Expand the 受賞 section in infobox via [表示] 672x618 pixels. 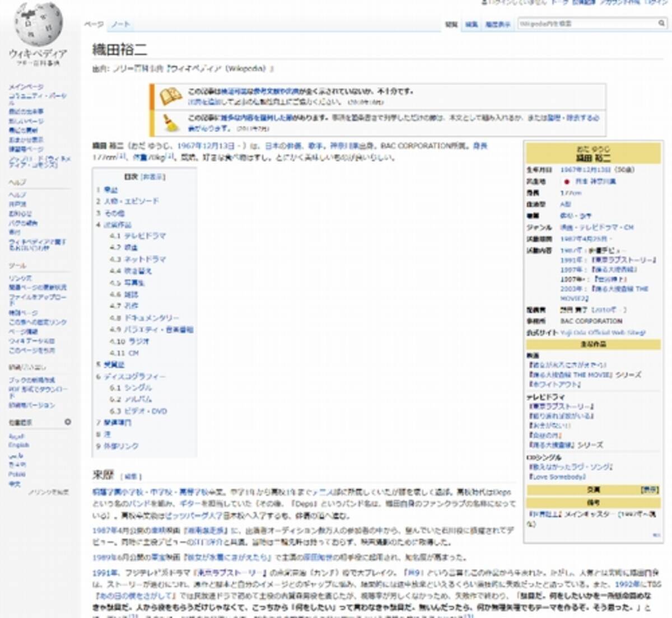650,490
